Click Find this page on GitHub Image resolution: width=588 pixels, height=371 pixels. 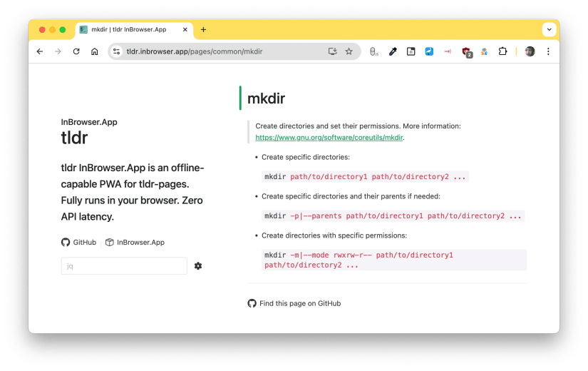[x=294, y=303]
